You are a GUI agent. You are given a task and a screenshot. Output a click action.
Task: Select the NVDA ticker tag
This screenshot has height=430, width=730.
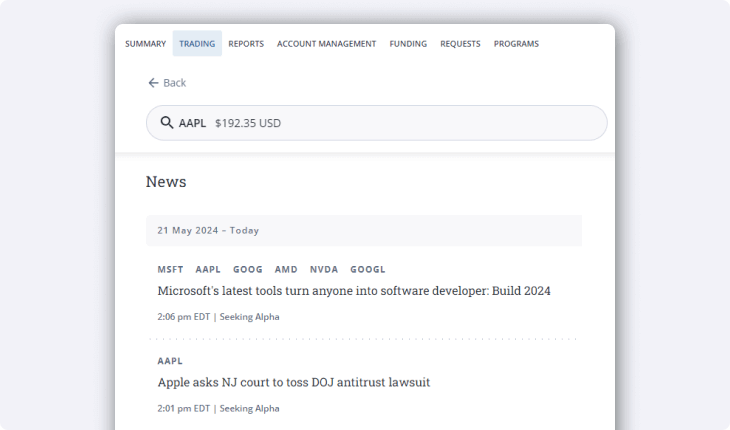[x=323, y=269]
